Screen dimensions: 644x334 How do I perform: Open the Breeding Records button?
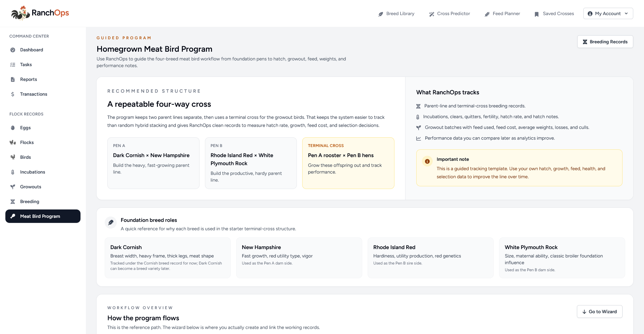pyautogui.click(x=605, y=42)
